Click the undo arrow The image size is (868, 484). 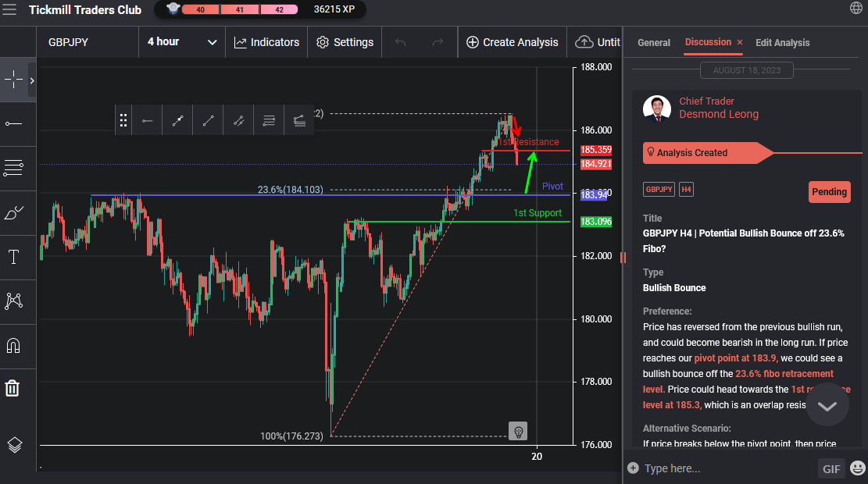[x=401, y=42]
